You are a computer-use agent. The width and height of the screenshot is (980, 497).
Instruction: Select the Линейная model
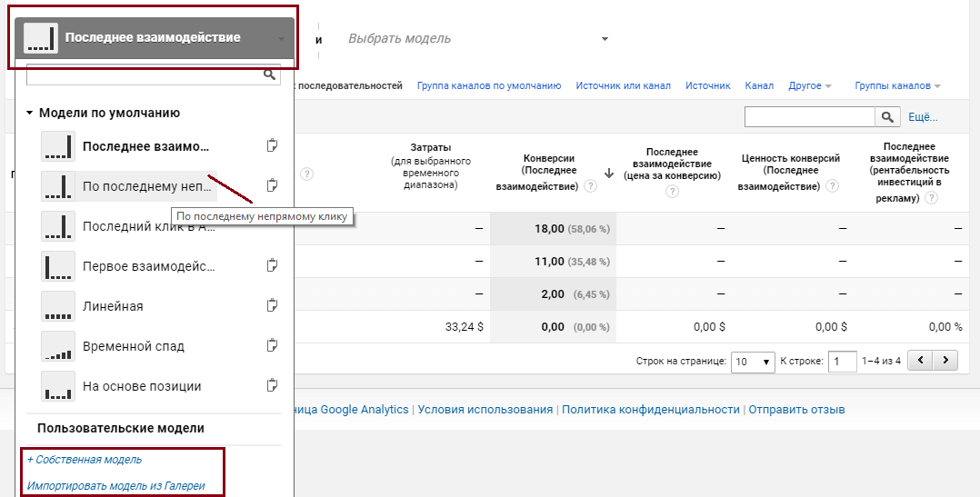pos(113,306)
